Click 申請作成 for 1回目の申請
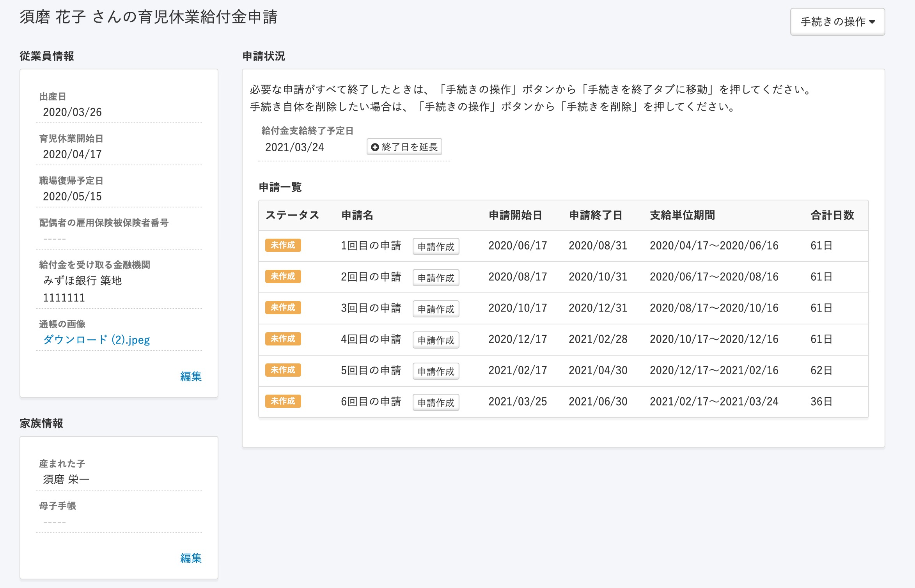Viewport: 915px width, 588px height. (436, 246)
